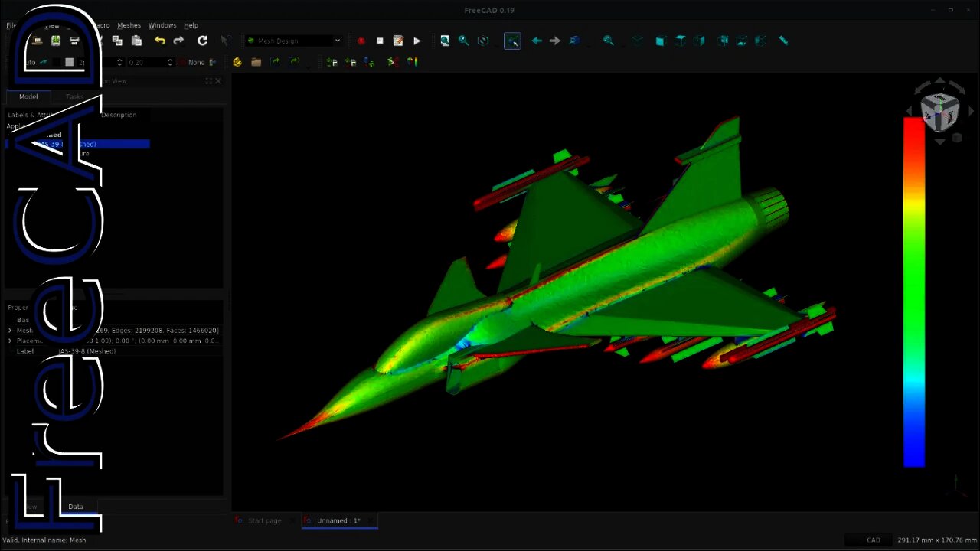980x551 pixels.
Task: Float the Combo View panel
Action: (x=208, y=81)
